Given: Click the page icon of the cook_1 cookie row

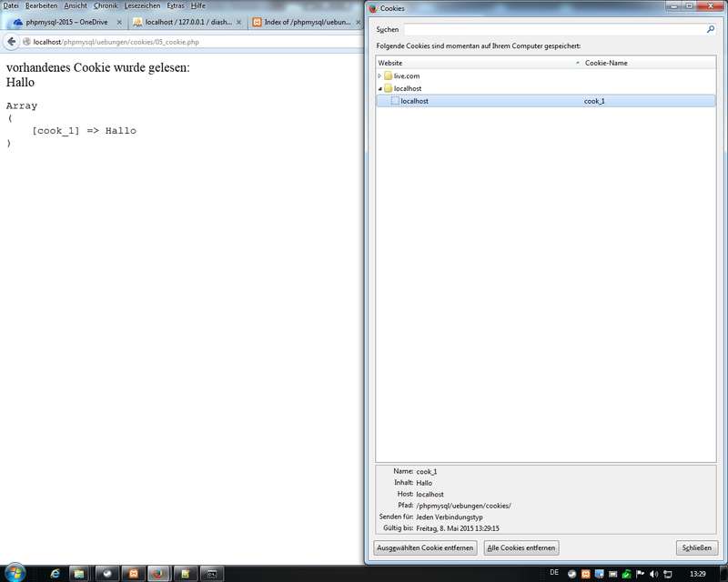Looking at the screenshot, I should 395,101.
